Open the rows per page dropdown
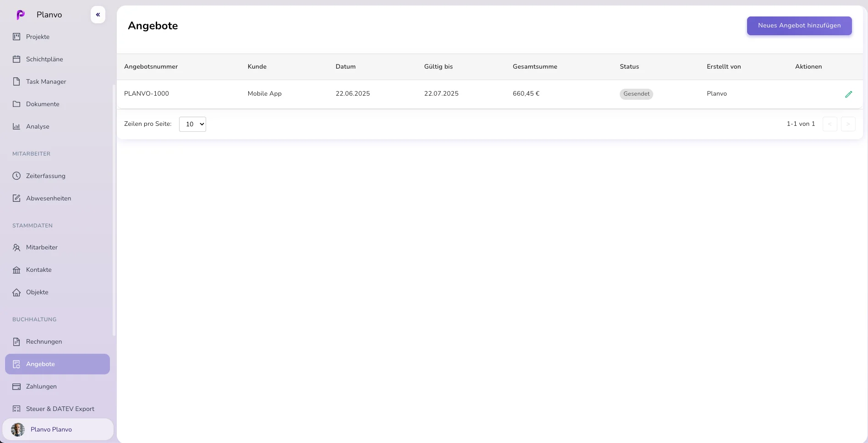 point(192,124)
